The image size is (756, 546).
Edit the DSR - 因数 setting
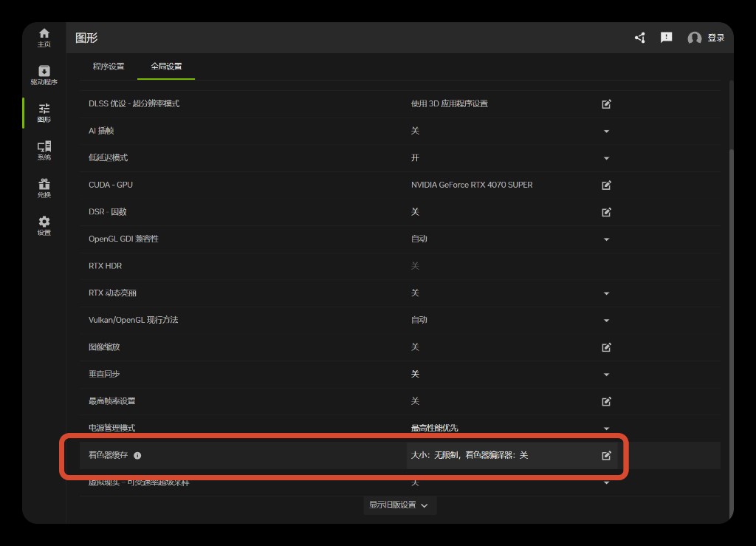coord(606,212)
